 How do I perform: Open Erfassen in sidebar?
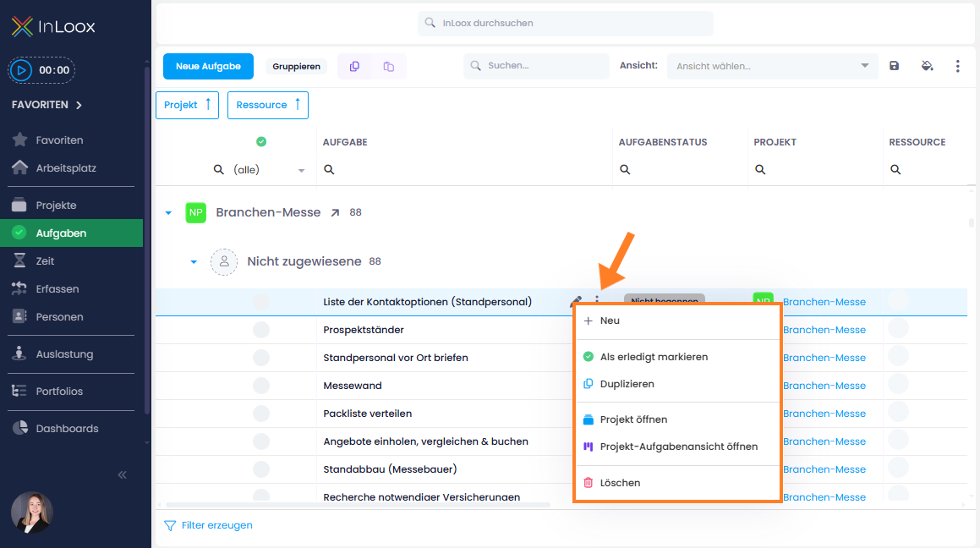tap(45, 288)
